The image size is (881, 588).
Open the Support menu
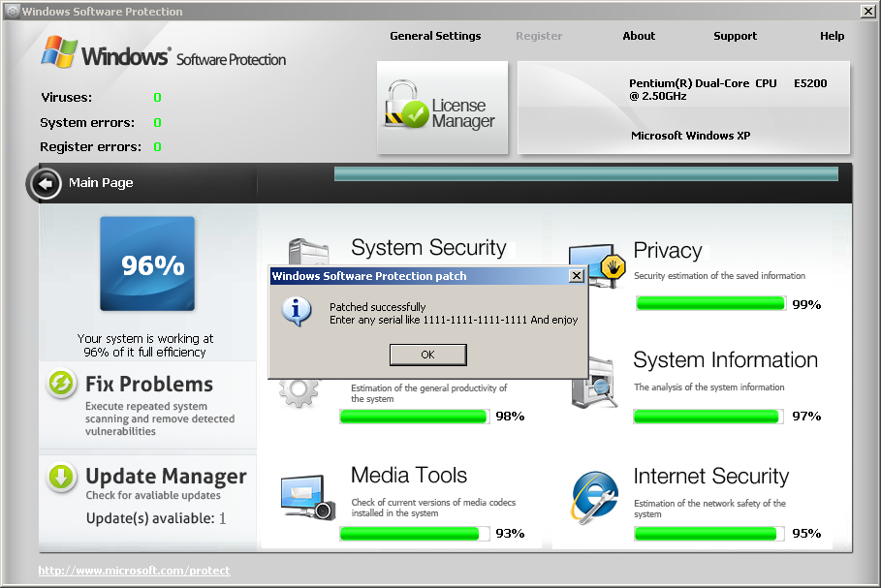click(735, 36)
